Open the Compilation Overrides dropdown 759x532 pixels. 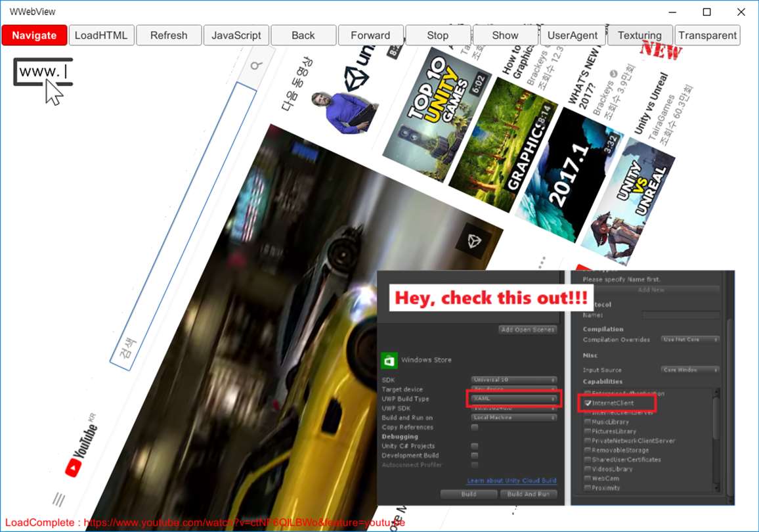tap(690, 340)
